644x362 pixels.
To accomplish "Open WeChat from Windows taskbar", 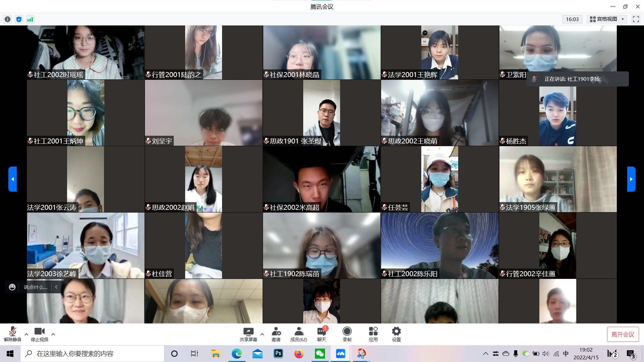I will click(x=320, y=354).
